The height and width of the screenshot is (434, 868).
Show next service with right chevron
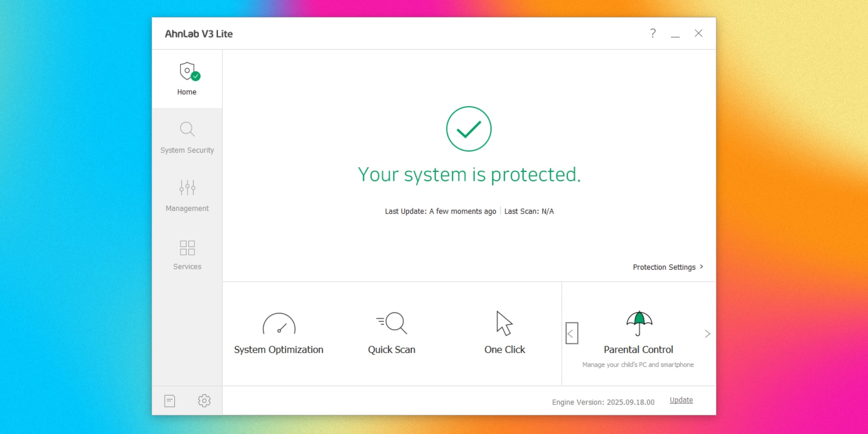[x=707, y=334]
